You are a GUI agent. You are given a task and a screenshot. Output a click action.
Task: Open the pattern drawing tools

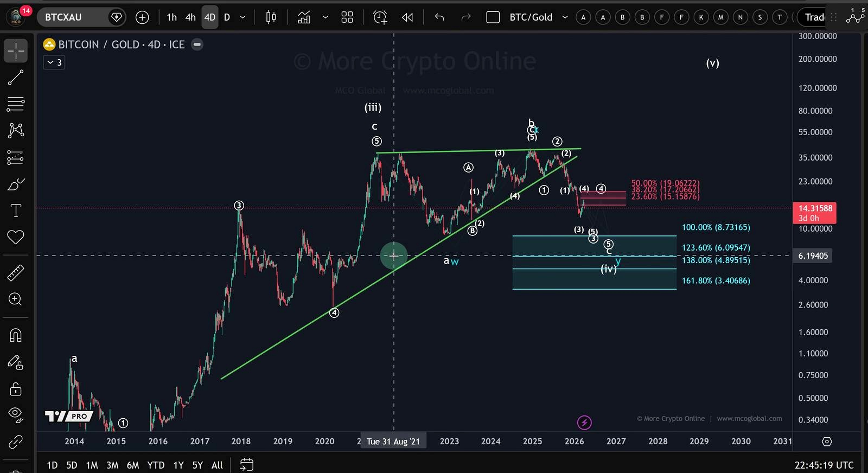(x=16, y=130)
